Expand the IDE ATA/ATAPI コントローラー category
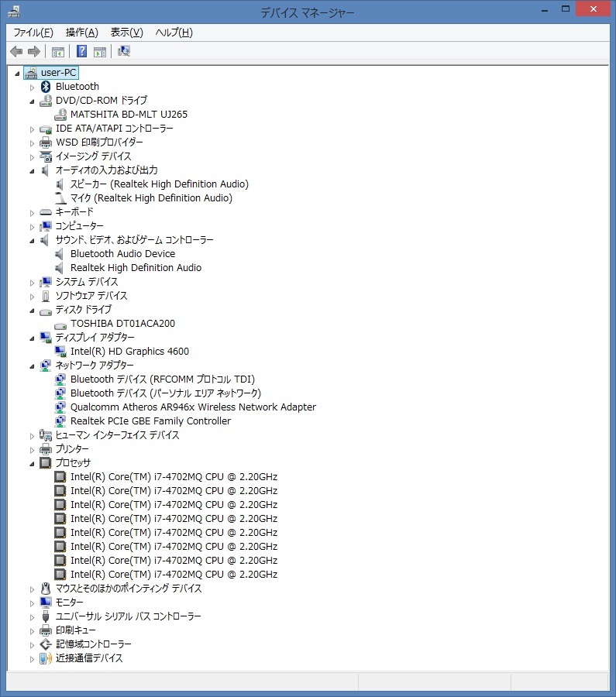616x697 pixels. [32, 129]
